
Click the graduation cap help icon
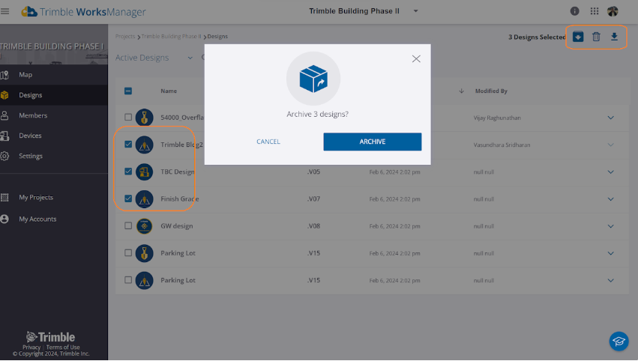619,341
